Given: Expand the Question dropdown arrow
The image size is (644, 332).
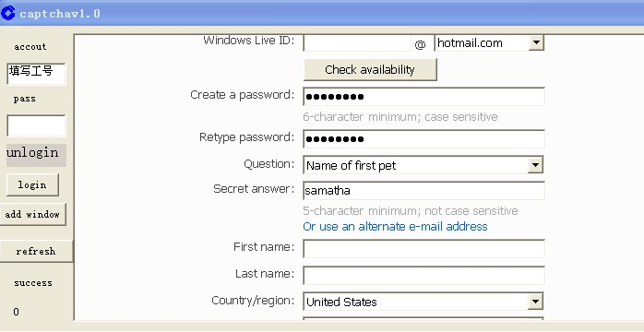Looking at the screenshot, I should pos(535,165).
